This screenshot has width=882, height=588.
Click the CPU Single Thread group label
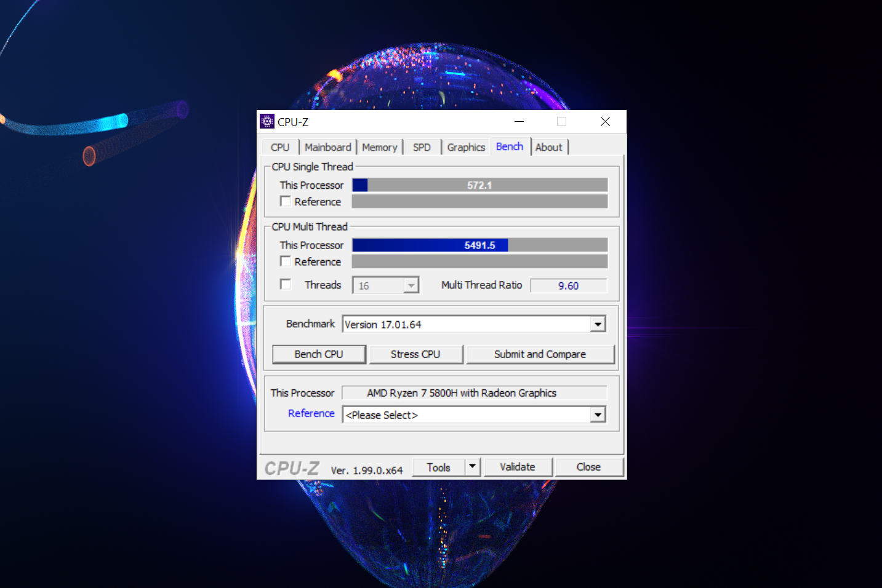(313, 167)
